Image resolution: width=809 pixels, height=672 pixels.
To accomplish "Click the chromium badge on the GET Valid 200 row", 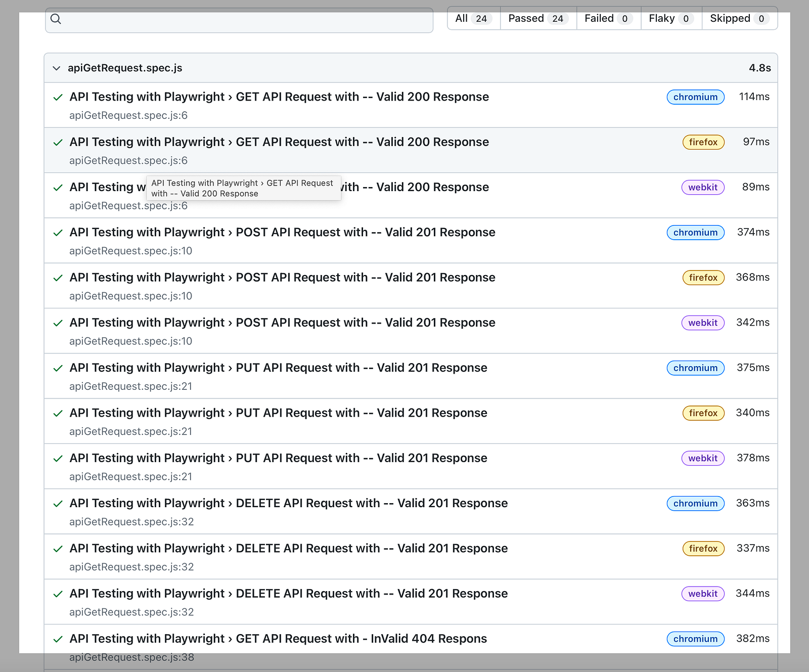I will (x=695, y=97).
